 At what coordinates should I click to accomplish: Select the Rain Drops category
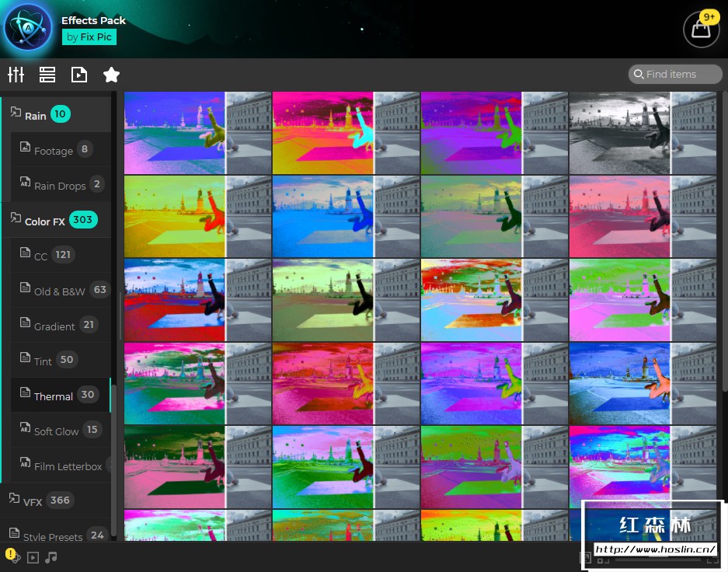tap(61, 185)
